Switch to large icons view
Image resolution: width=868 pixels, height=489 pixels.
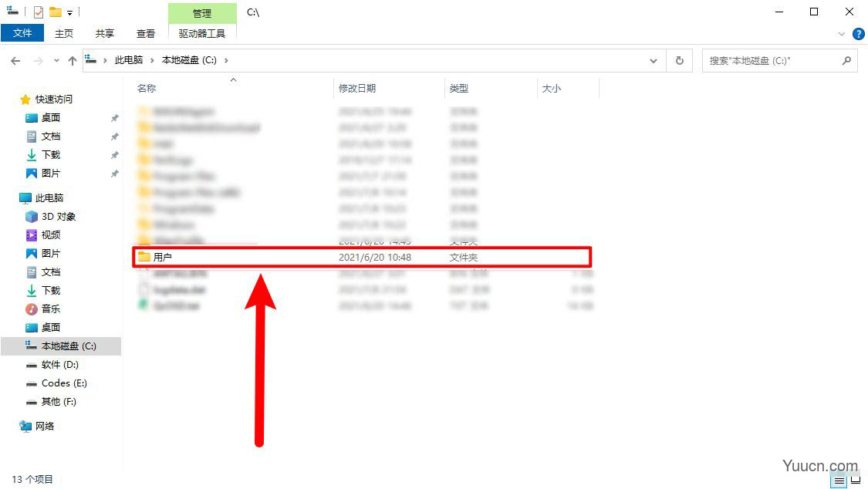pos(856,481)
